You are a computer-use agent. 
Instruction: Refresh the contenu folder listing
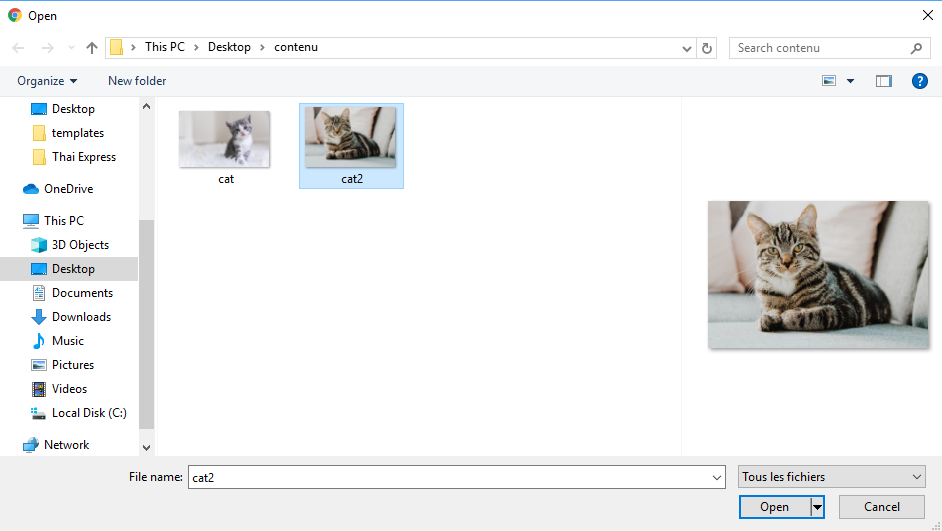tap(708, 48)
